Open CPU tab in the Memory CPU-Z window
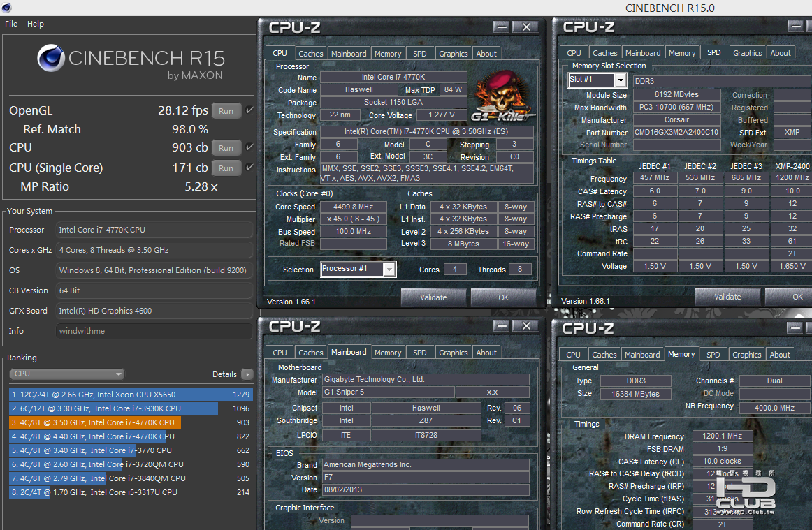This screenshot has width=812, height=530. point(573,355)
